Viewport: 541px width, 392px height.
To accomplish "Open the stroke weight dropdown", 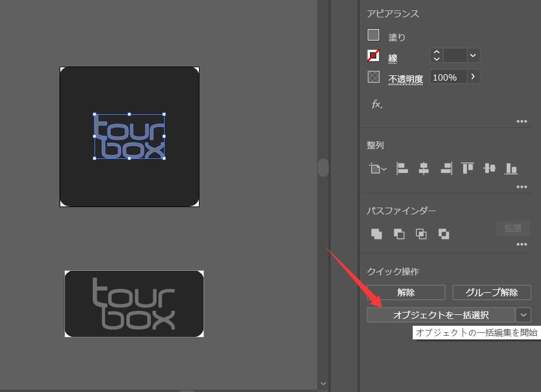I will [473, 56].
